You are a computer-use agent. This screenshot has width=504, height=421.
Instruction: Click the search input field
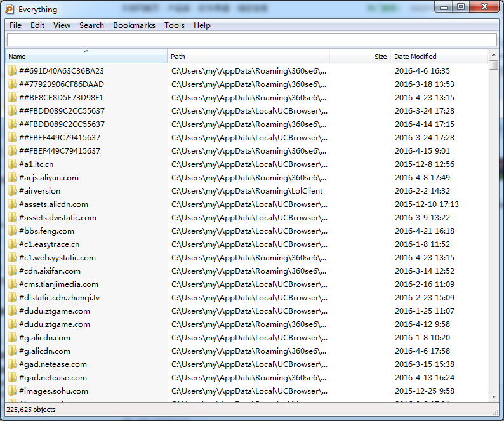click(251, 40)
